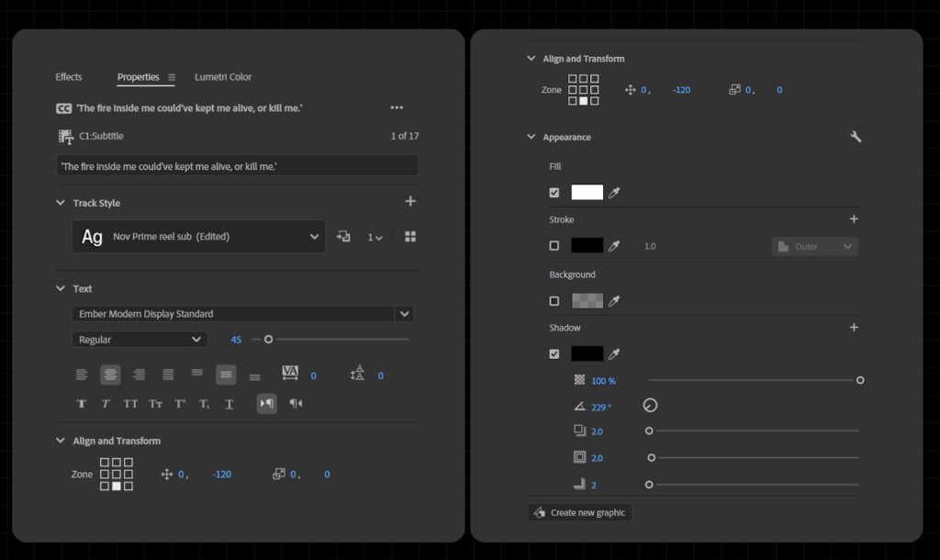Image resolution: width=940 pixels, height=560 pixels.
Task: Open the black Shadow color swatch
Action: click(x=587, y=353)
